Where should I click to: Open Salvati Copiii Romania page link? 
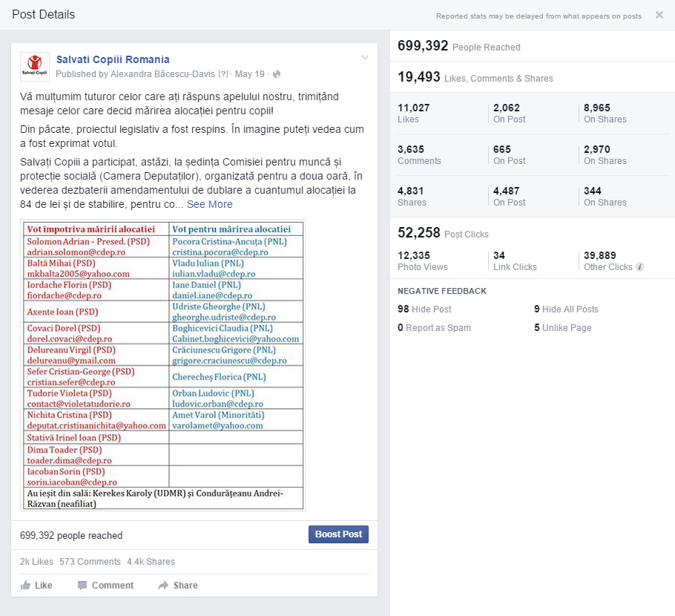[113, 59]
